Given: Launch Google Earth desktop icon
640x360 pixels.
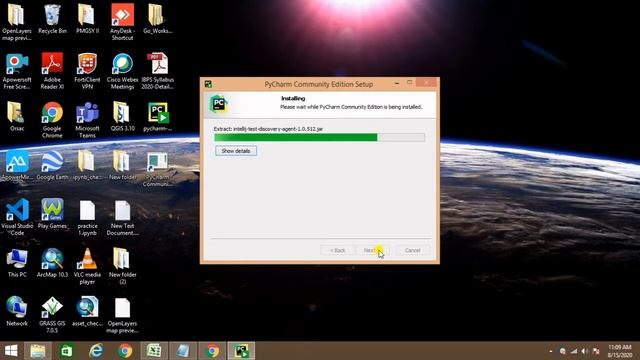Looking at the screenshot, I should click(x=52, y=165).
